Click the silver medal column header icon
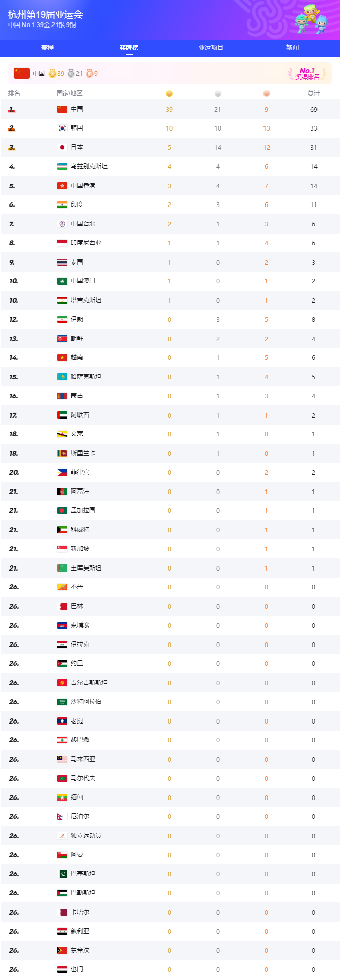 click(x=218, y=94)
